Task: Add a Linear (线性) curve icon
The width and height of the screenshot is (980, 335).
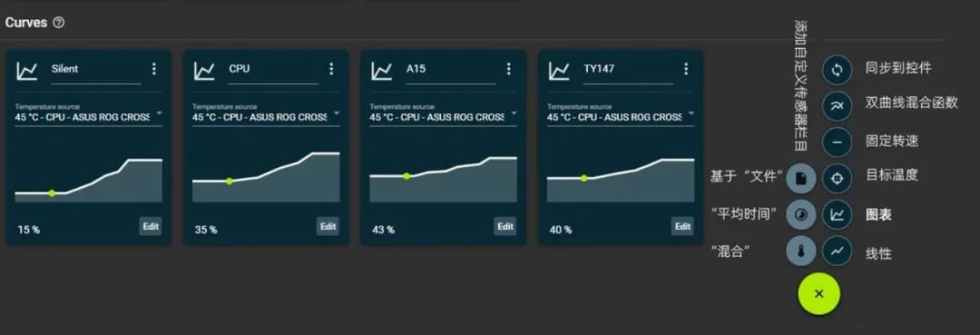Action: click(838, 251)
